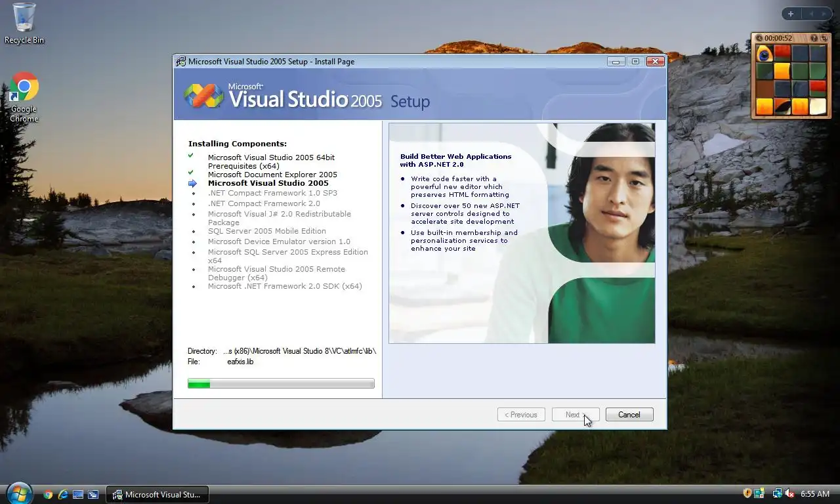
Task: Click the white tile in puzzle bottom row
Action: 818,106
